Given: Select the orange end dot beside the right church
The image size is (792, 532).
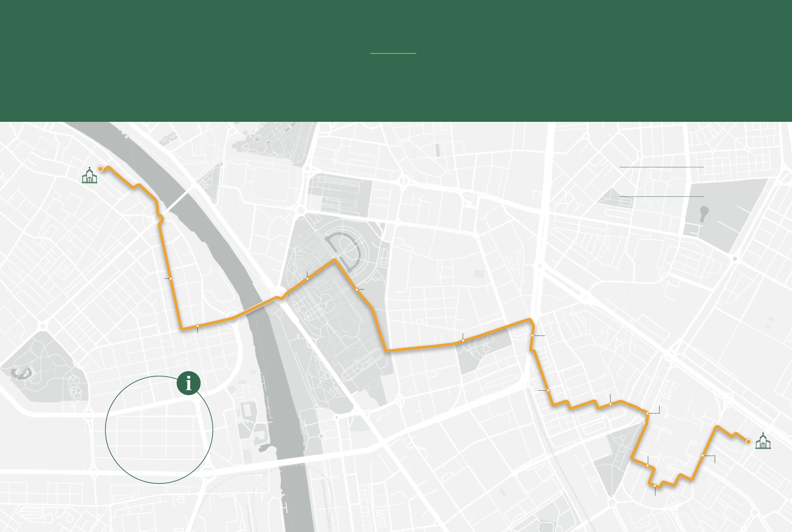Looking at the screenshot, I should pyautogui.click(x=748, y=441).
